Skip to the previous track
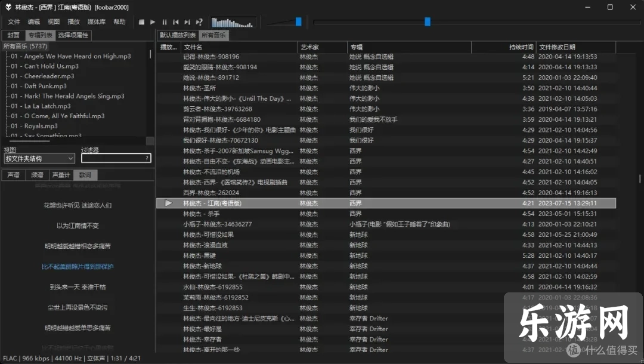Image resolution: width=644 pixels, height=364 pixels. [x=176, y=22]
